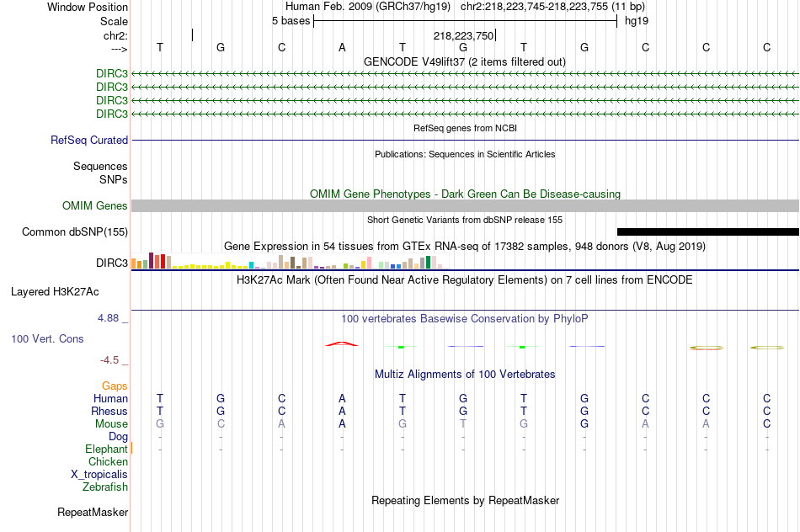The width and height of the screenshot is (800, 532).
Task: Select the Scale label
Action: coord(114,21)
